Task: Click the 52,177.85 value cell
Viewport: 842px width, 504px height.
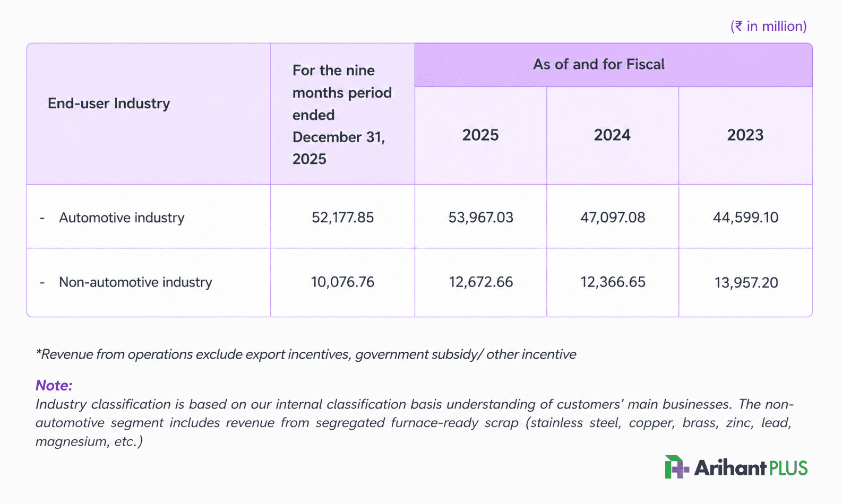Action: click(x=342, y=216)
